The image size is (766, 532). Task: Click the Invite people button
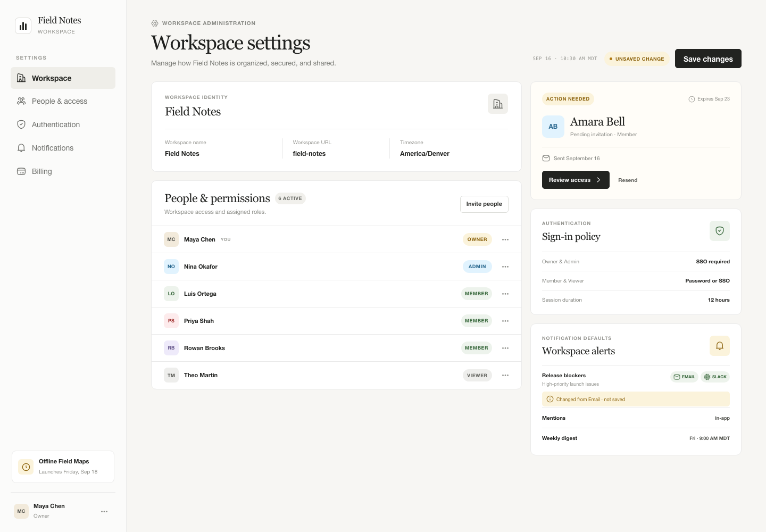pos(484,204)
